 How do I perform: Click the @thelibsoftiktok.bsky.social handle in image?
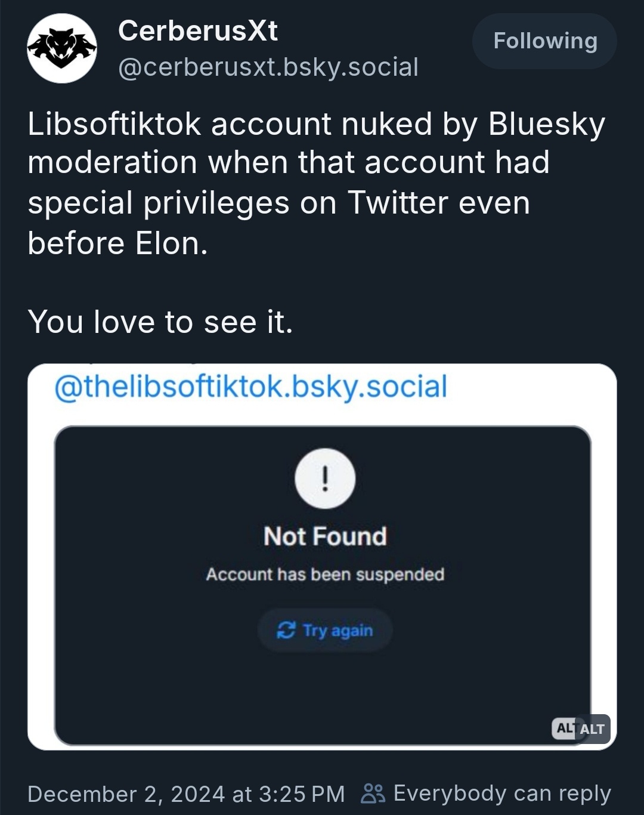[x=250, y=386]
